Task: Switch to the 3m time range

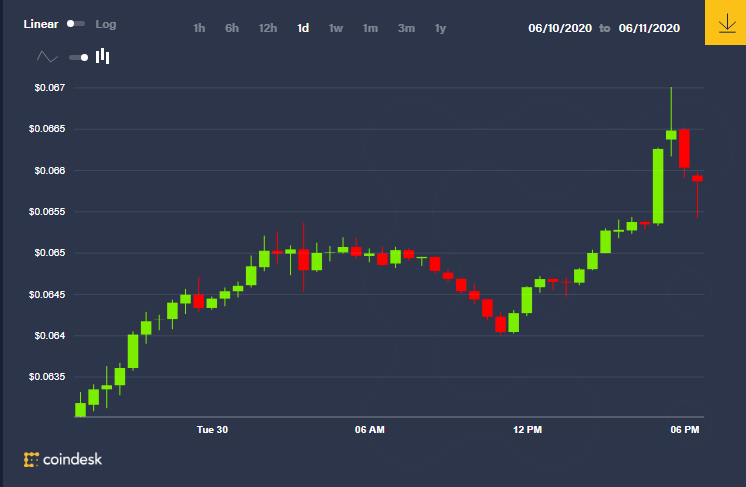Action: pyautogui.click(x=406, y=29)
